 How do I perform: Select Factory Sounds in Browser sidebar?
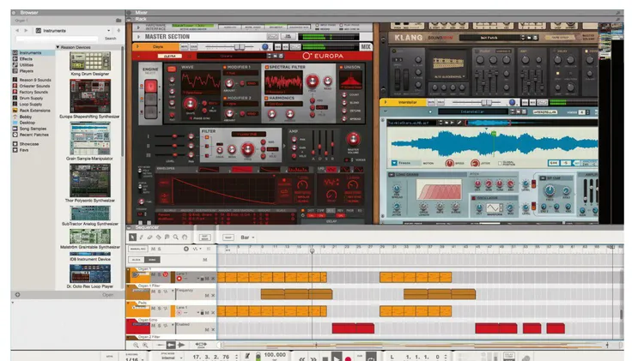(x=33, y=92)
